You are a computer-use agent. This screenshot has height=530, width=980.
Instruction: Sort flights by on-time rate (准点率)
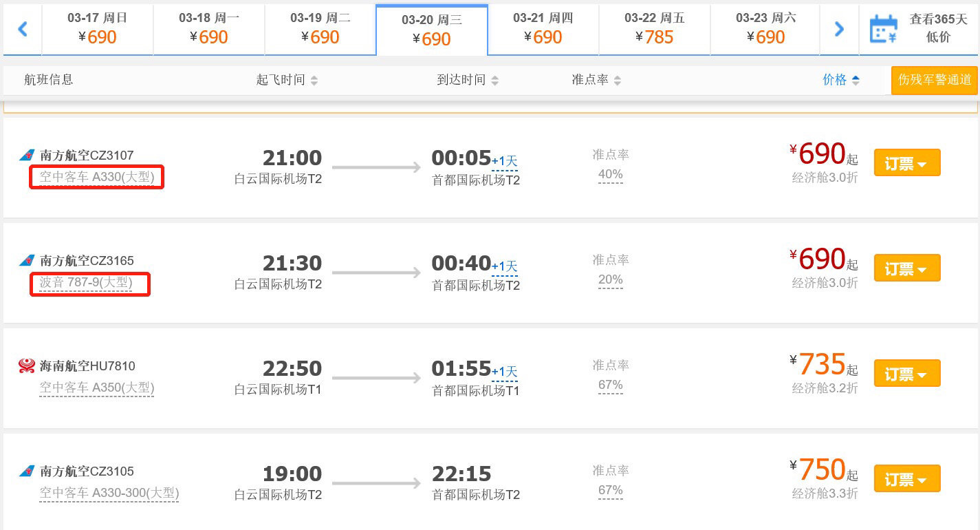click(x=596, y=80)
